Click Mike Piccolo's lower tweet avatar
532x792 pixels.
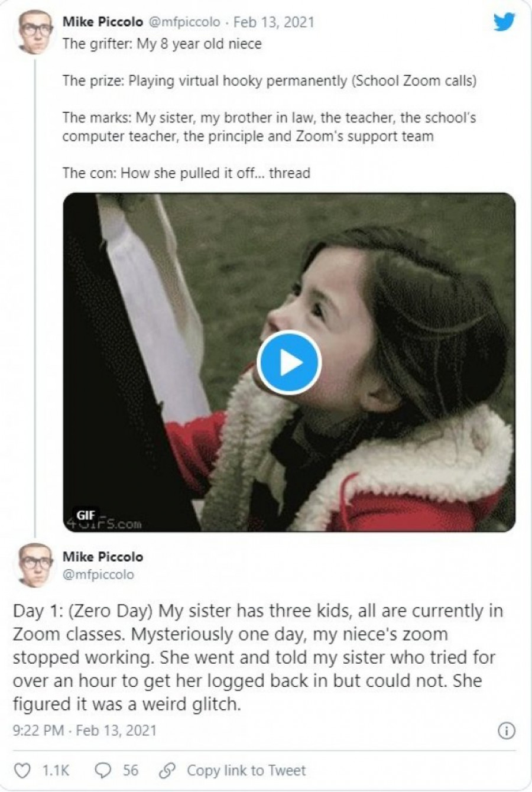coord(35,564)
